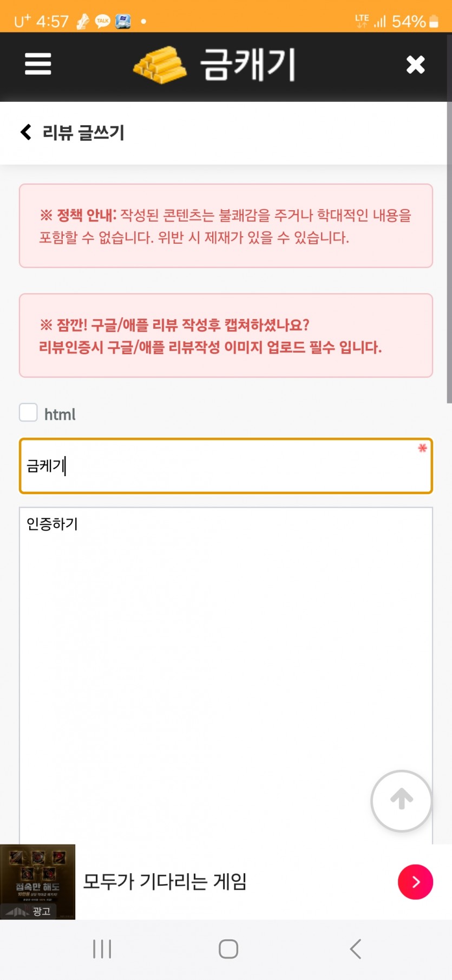Focus the title field containing 금케기
452x980 pixels.
point(226,466)
